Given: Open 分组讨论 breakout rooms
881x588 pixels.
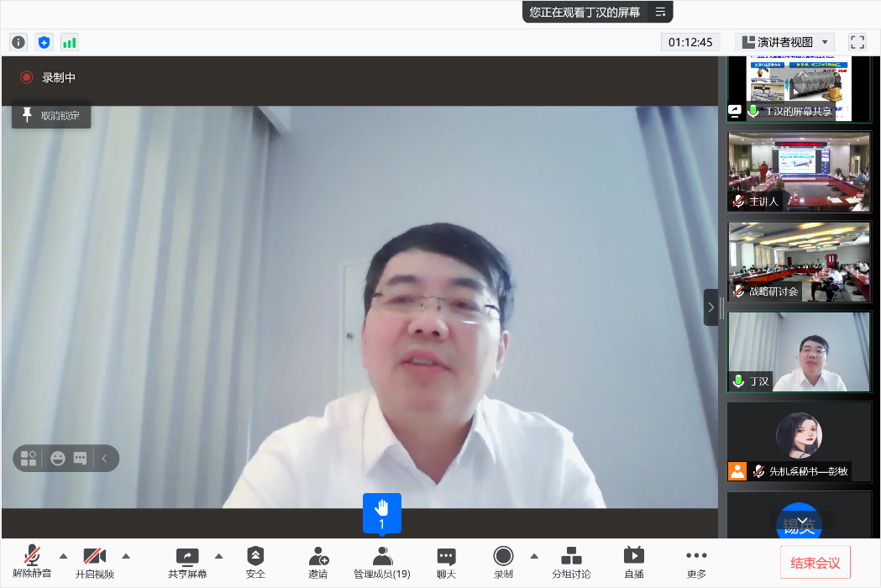Looking at the screenshot, I should [x=571, y=562].
